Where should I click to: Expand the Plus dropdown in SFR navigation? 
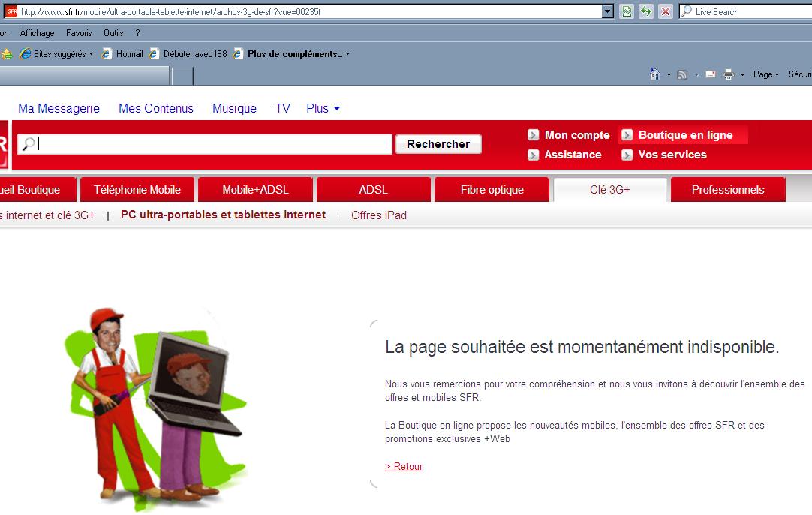tap(323, 108)
